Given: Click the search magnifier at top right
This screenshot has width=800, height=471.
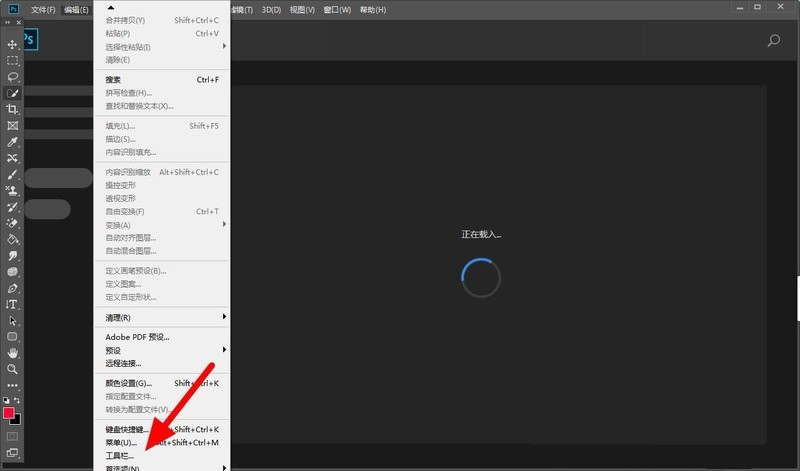Looking at the screenshot, I should (773, 40).
